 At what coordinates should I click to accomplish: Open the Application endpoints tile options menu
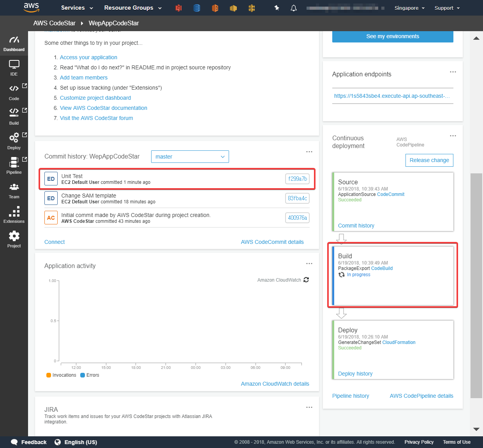[453, 72]
